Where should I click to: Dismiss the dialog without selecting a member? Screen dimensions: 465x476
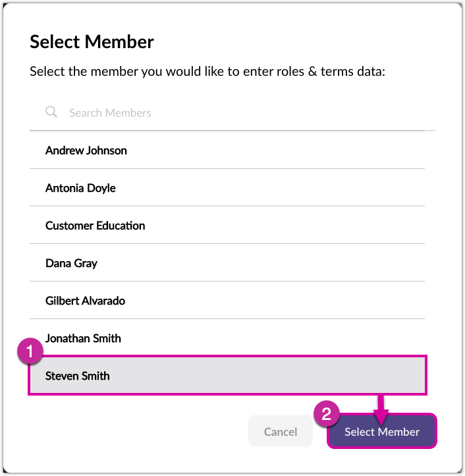[x=280, y=432]
